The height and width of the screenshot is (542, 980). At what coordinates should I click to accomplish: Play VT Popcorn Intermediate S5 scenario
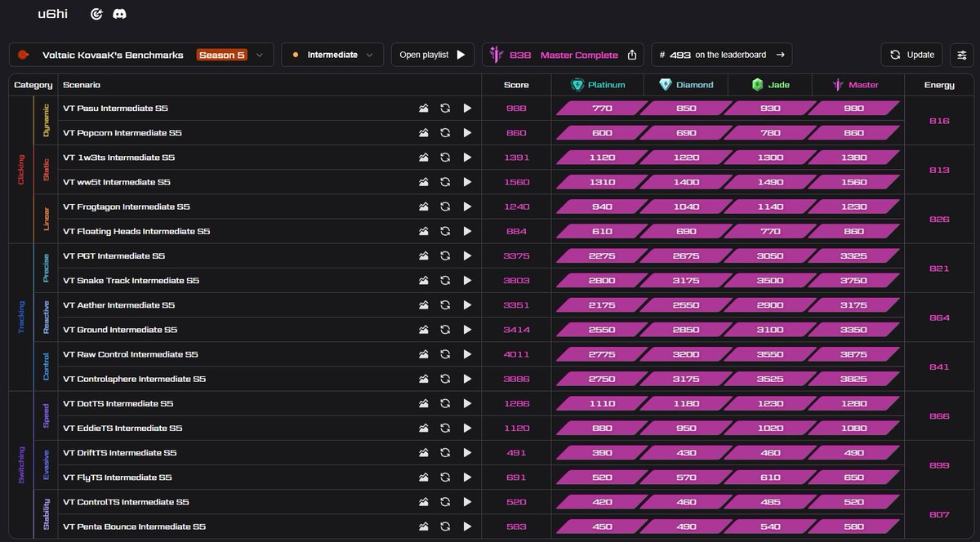click(467, 132)
